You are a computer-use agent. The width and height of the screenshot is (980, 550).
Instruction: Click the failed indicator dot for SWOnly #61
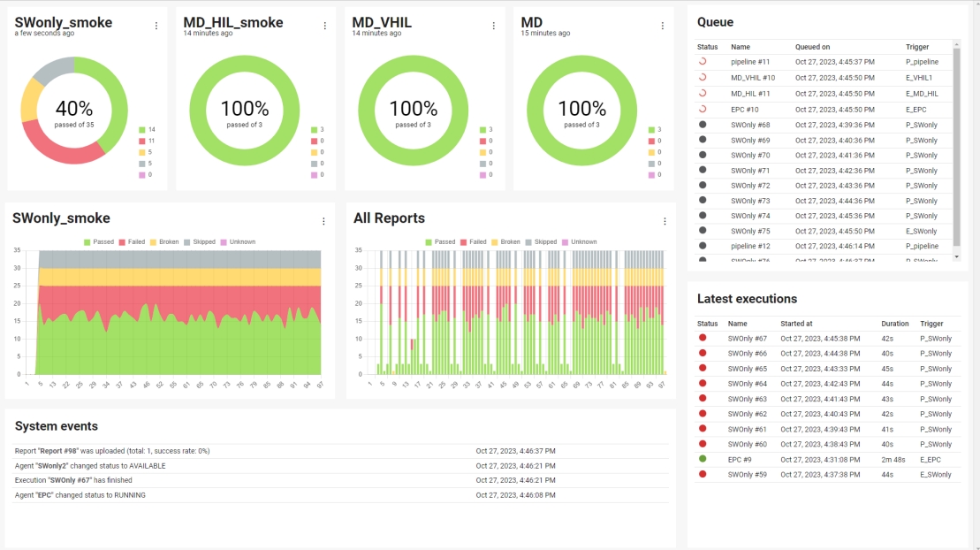pos(703,429)
